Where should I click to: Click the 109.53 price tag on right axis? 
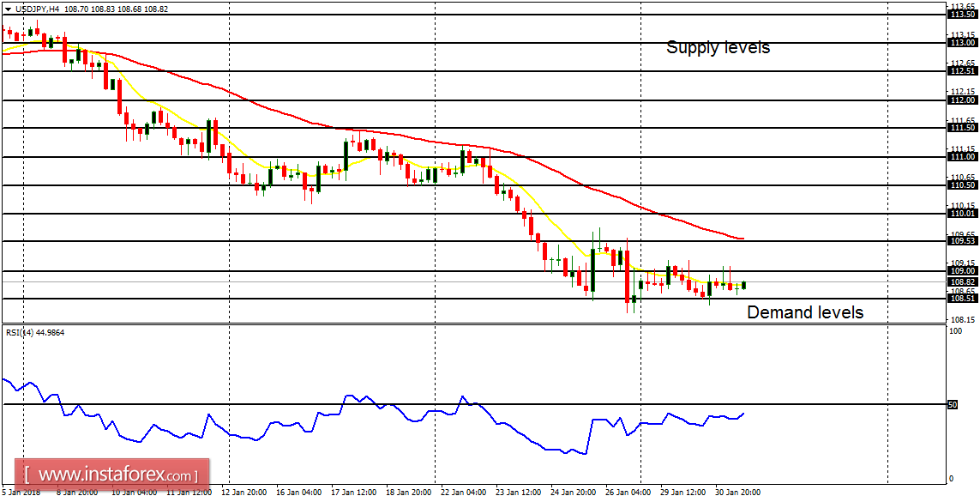(x=965, y=241)
